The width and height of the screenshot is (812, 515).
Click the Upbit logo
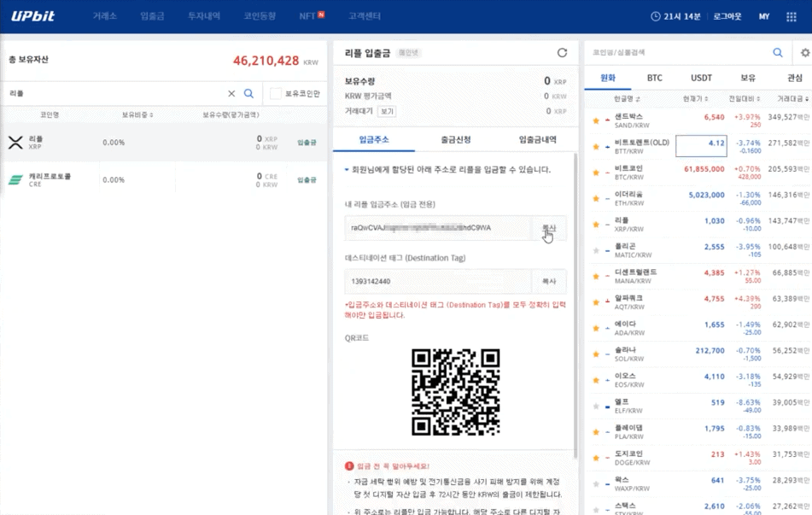32,16
